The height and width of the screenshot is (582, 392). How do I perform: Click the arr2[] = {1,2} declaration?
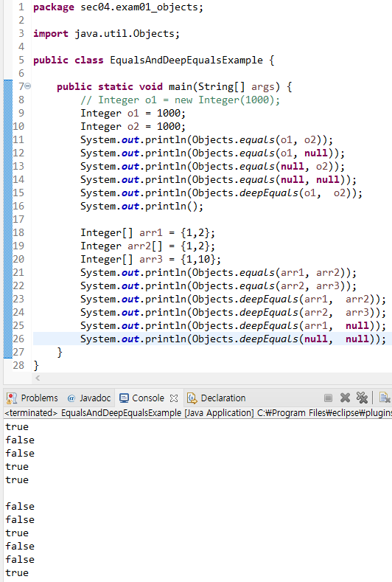[x=147, y=246]
